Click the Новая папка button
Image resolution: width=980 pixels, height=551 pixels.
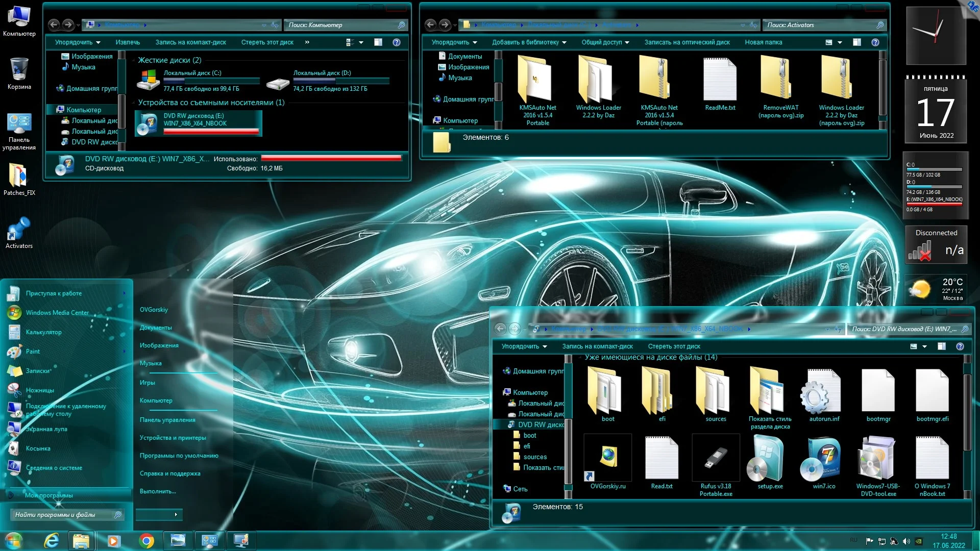763,42
